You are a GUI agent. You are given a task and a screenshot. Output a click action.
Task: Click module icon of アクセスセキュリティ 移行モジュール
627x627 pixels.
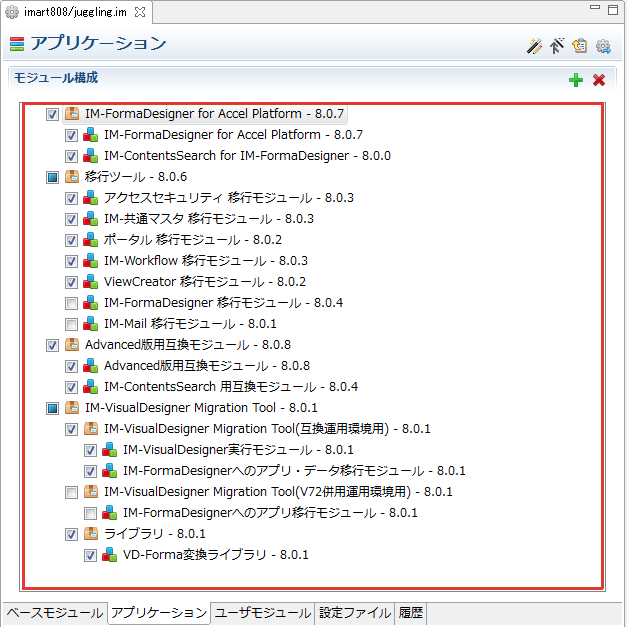(91, 198)
